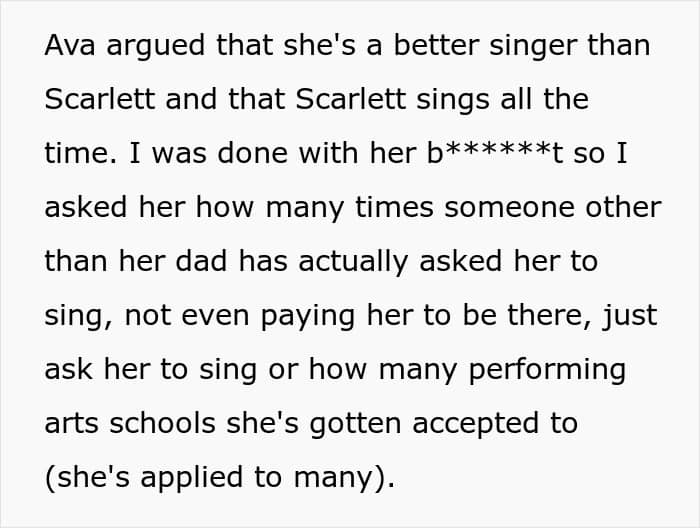This screenshot has width=700, height=528.
Task: Click the word "gotten" in the text
Action: click(355, 425)
